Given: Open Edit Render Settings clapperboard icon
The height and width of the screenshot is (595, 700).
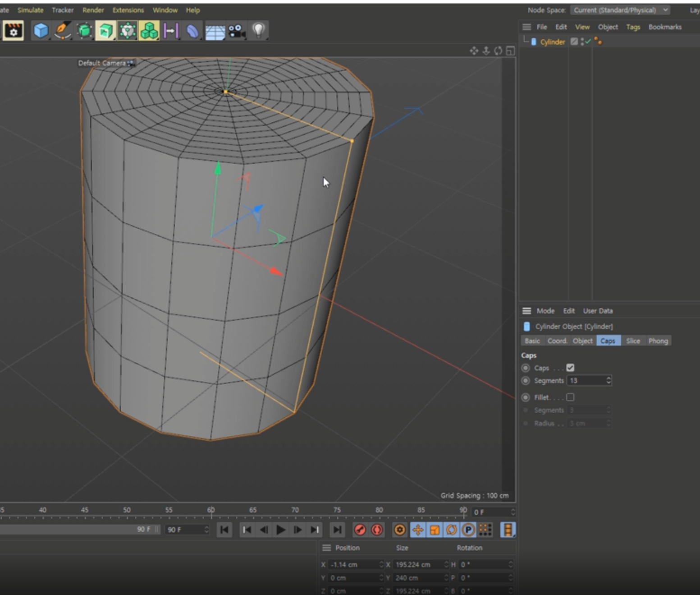Looking at the screenshot, I should coord(13,31).
